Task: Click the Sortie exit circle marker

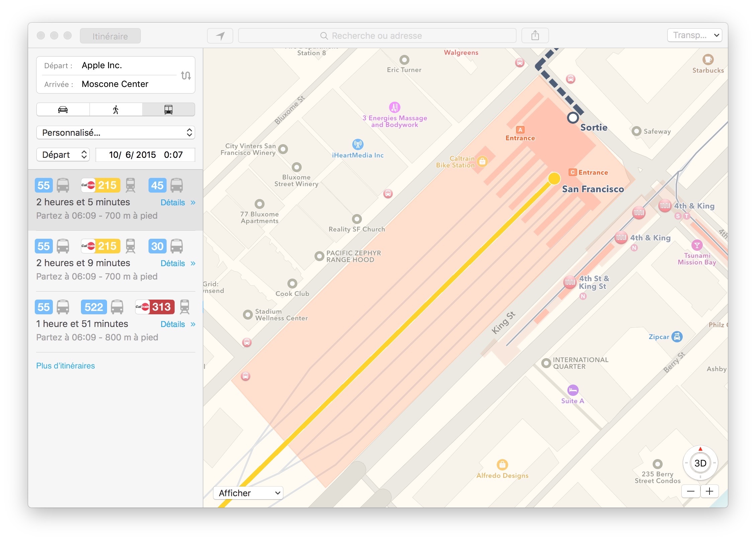Action: click(573, 118)
